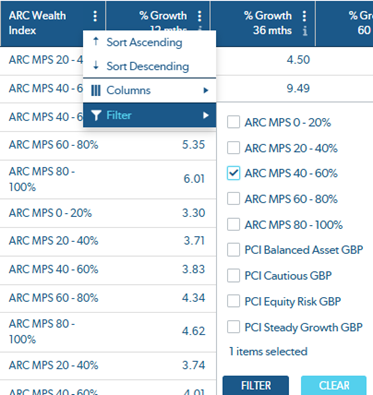Open the ARC Wealth Index column menu dots
Screen dimensions: 373x395
[x=95, y=16]
